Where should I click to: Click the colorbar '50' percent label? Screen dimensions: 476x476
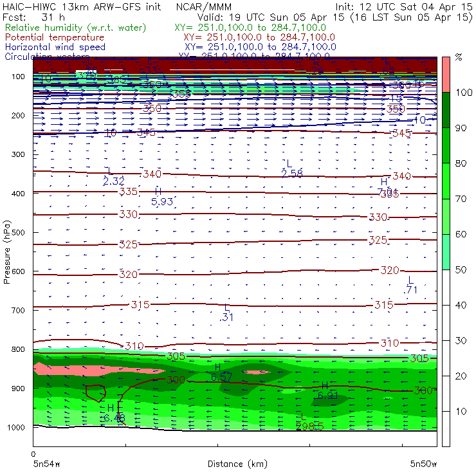(461, 270)
